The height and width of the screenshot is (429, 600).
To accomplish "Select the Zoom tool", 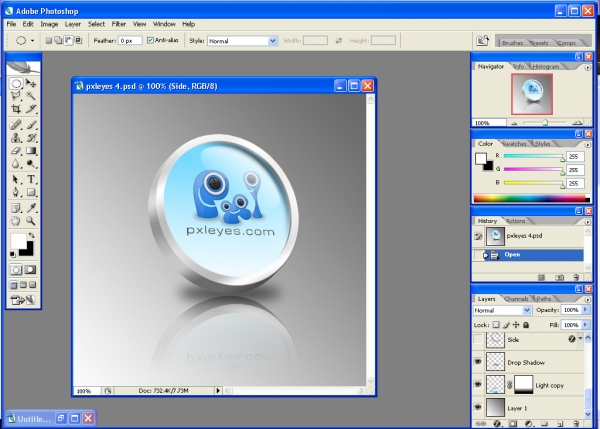I will (31, 221).
